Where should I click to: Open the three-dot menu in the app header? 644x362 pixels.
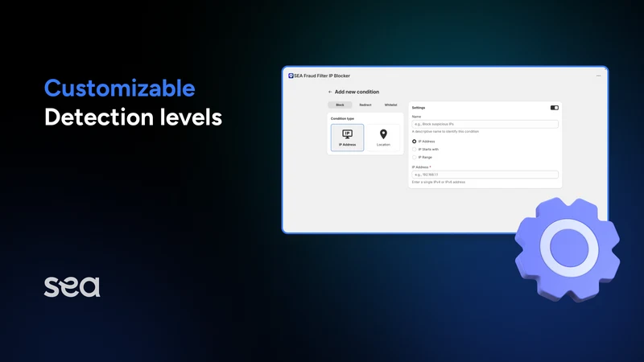pos(598,76)
